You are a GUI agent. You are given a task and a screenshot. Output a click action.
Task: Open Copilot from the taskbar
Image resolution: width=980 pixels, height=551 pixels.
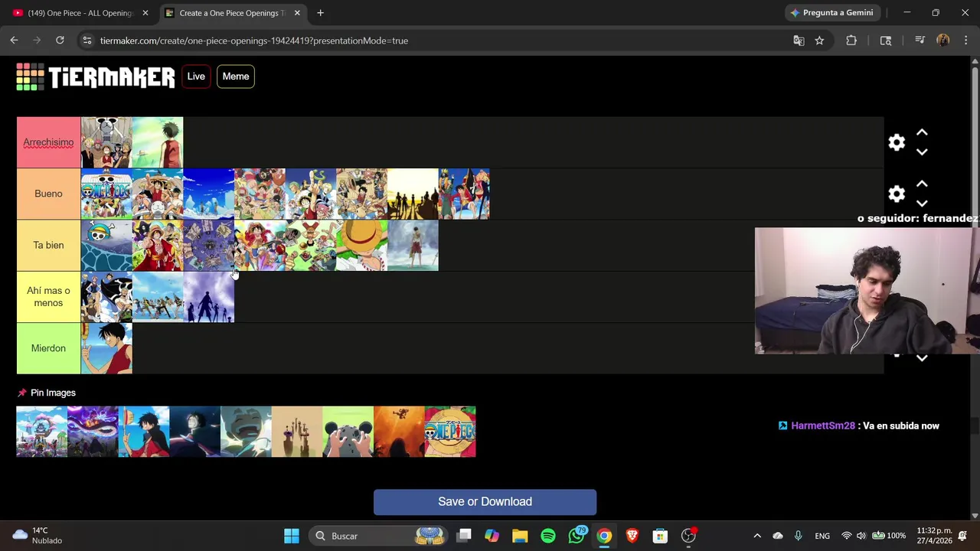click(492, 536)
